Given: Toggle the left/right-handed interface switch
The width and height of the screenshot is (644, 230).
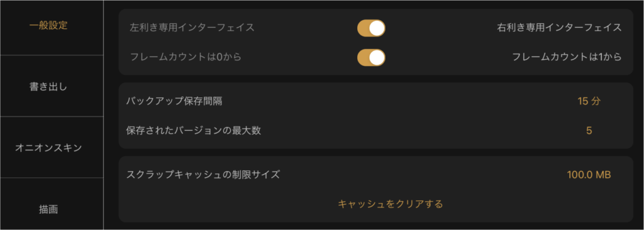Looking at the screenshot, I should [371, 28].
